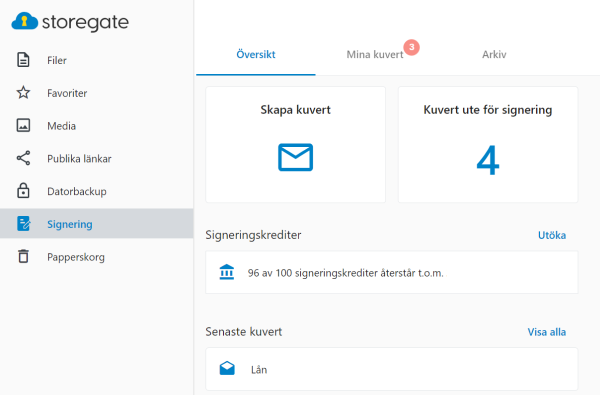Viewport: 600px width, 395px height.
Task: Click the Utöka link
Action: [x=552, y=235]
